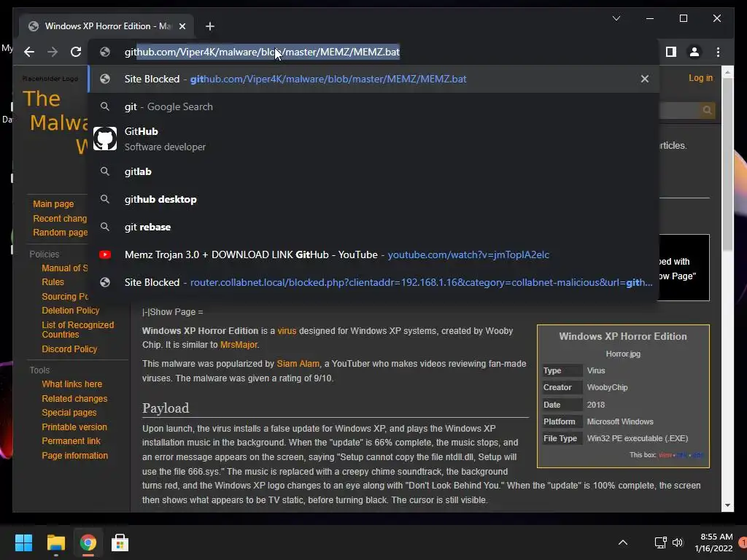Click the address bar URL text
Viewport: 747px width, 560px height.
pyautogui.click(x=262, y=52)
